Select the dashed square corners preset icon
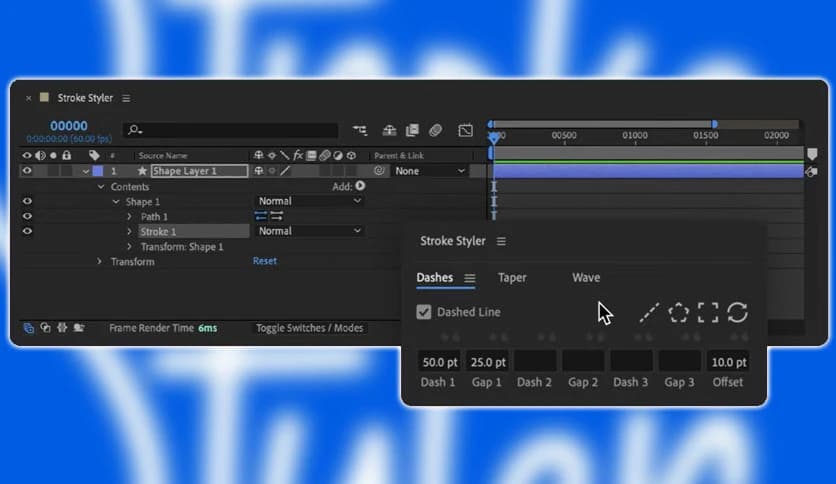Screen dimensions: 836x484 (708, 312)
